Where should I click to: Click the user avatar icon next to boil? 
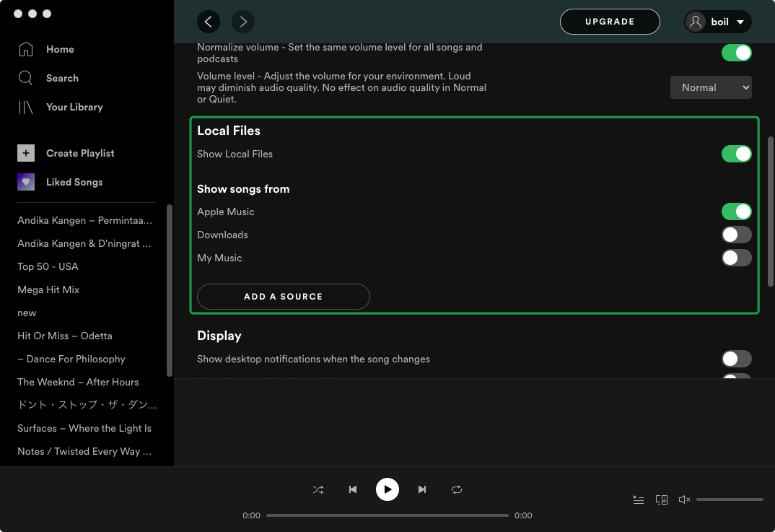coord(696,22)
